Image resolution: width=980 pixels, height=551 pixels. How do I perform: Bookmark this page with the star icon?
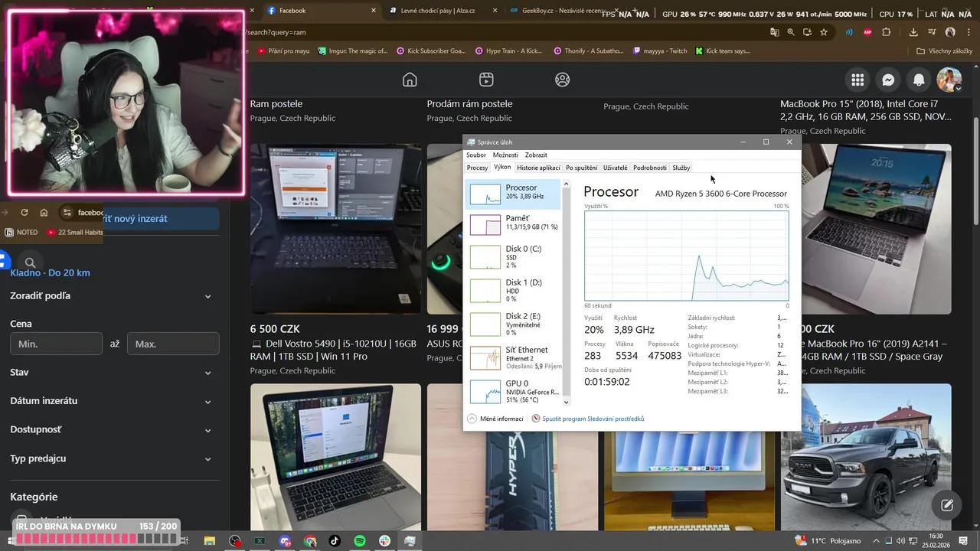(824, 32)
